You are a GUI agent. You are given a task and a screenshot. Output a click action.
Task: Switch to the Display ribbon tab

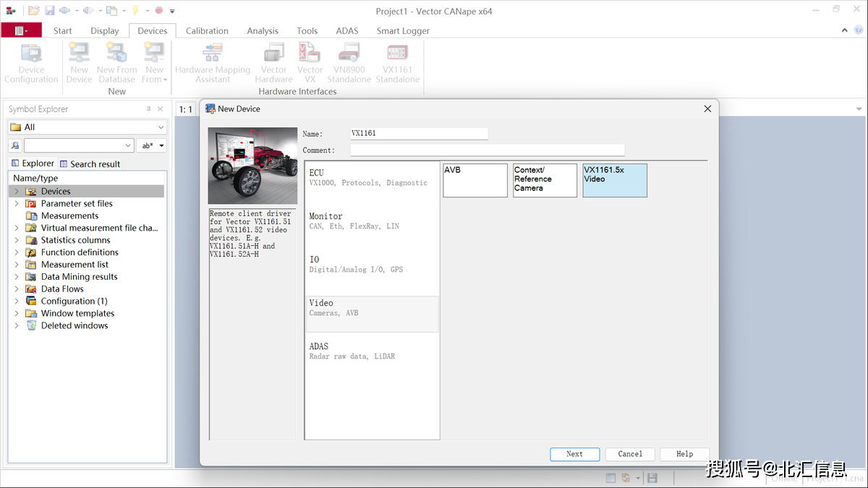click(x=105, y=30)
